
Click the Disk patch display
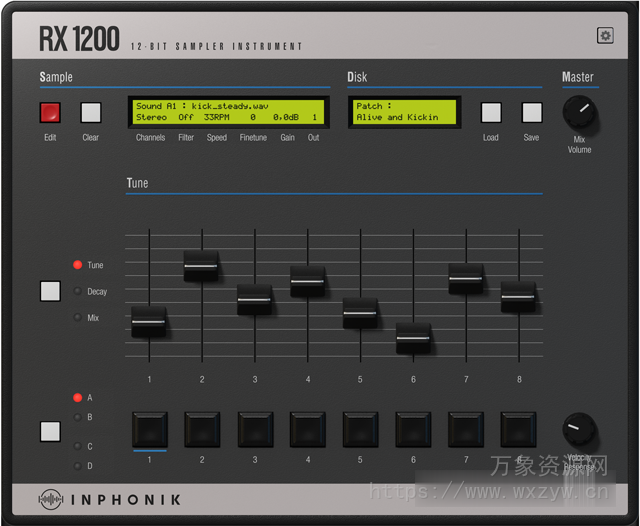[x=404, y=112]
